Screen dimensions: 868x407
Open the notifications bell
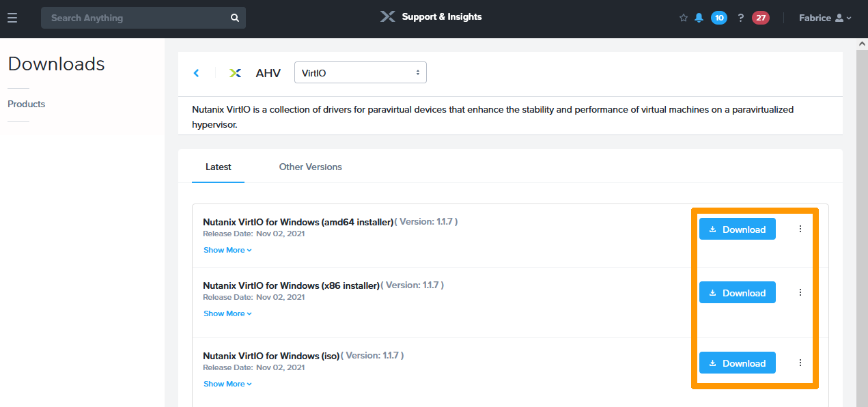click(699, 18)
